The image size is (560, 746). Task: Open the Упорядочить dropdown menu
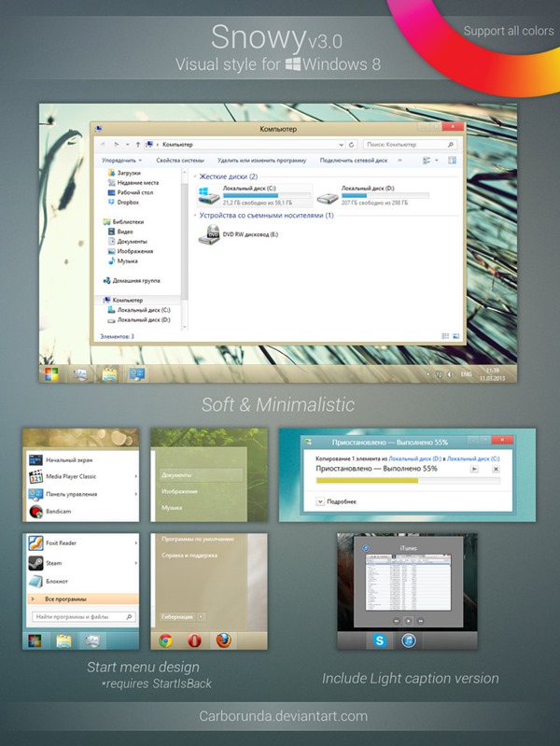click(x=121, y=161)
